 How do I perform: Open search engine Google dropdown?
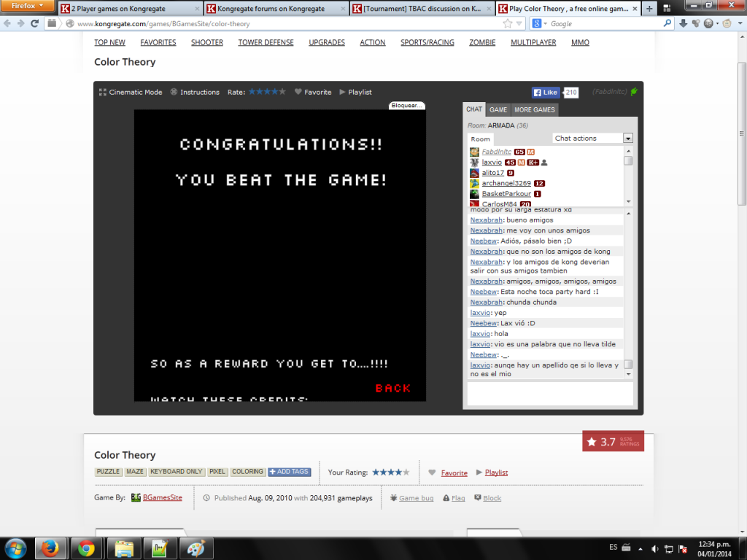[540, 23]
